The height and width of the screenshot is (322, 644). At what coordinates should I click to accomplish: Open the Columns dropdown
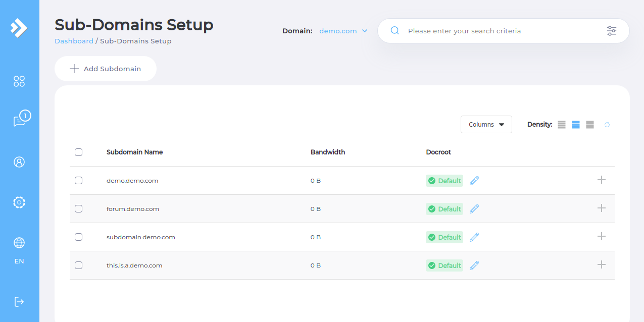486,125
